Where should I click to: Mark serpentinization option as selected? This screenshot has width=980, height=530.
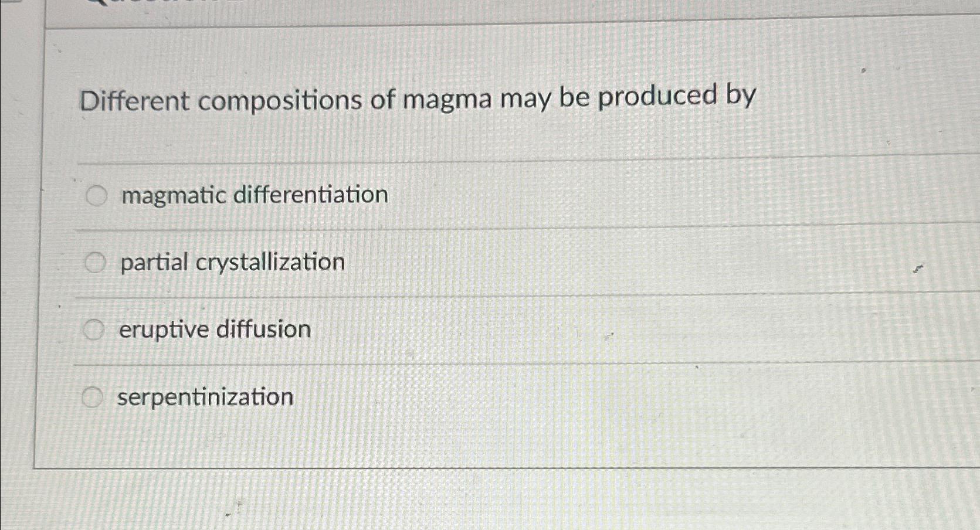(94, 397)
